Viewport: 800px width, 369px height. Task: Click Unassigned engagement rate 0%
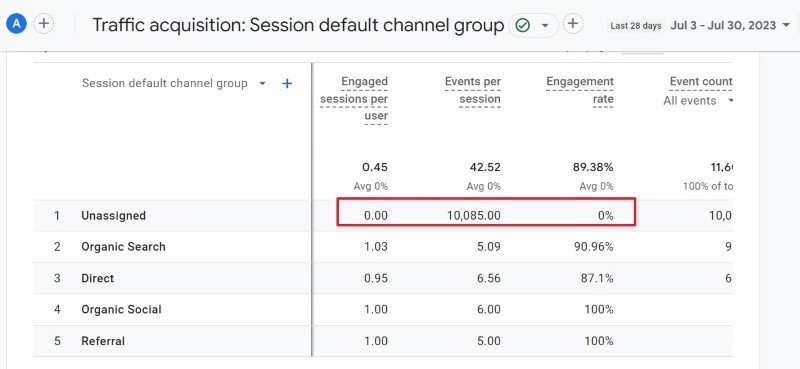[606, 216]
